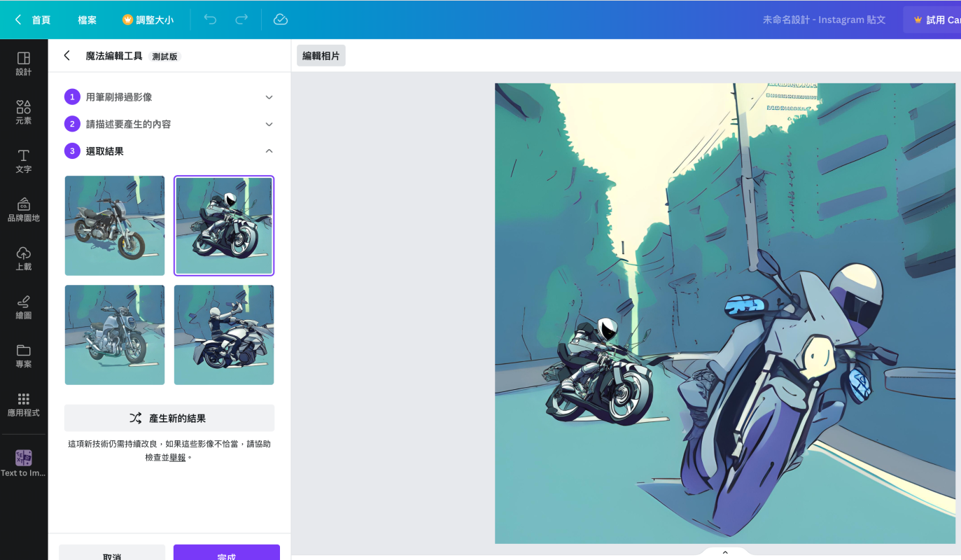Viewport: 961px width, 560px height.
Task: Select the first motorcycle result thumbnail
Action: point(115,225)
